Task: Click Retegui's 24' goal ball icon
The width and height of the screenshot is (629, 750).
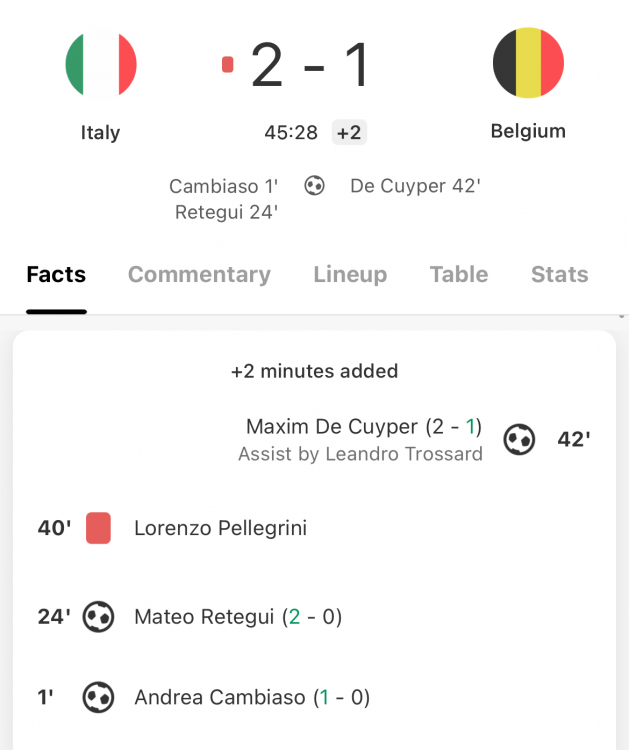Action: (x=98, y=617)
